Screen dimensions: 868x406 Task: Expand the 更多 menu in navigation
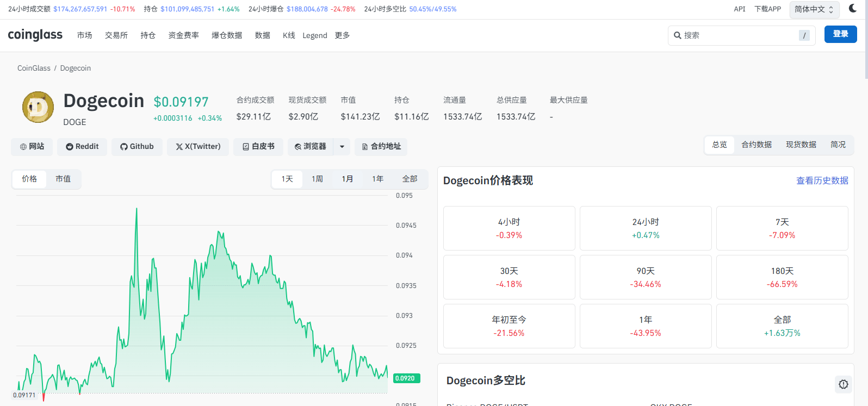pos(342,35)
